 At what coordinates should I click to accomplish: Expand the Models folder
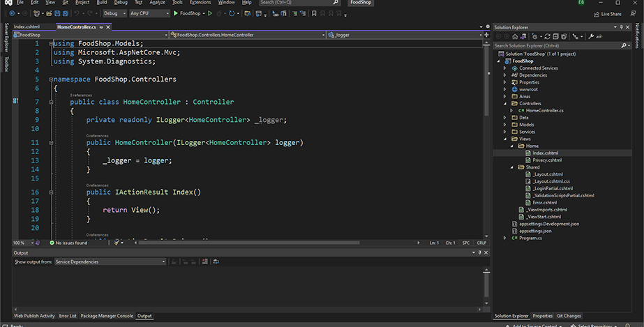pos(504,125)
